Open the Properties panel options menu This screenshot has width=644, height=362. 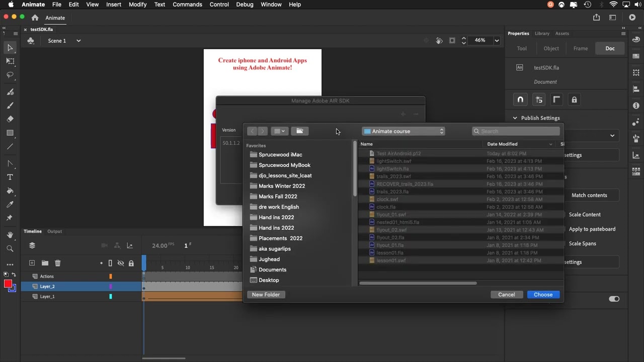click(x=623, y=34)
